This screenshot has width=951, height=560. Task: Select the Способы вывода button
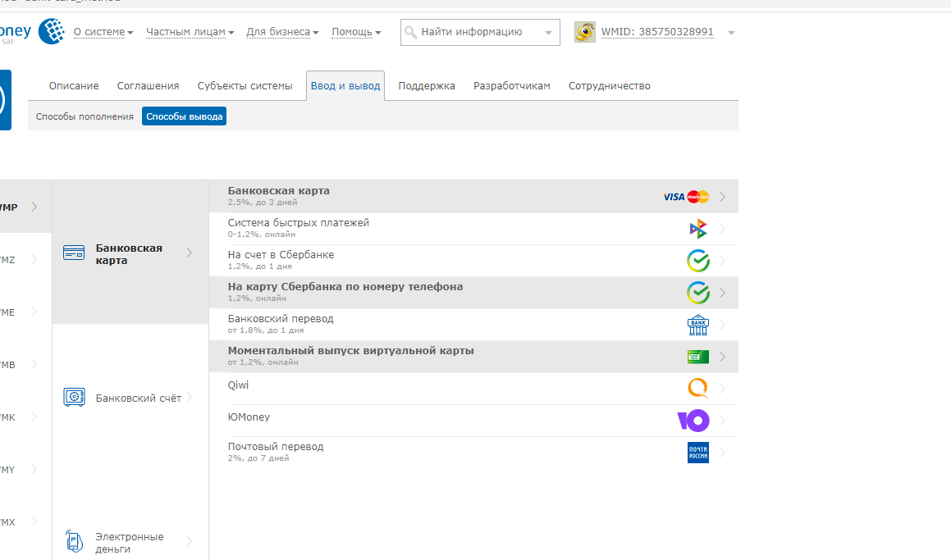(185, 116)
